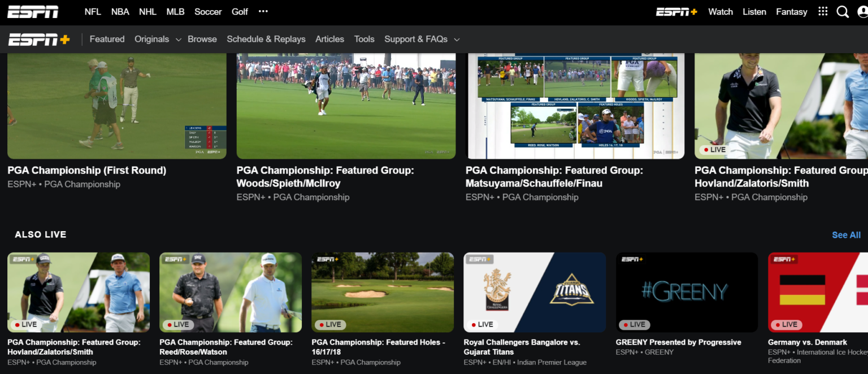Open the search icon at top right

click(843, 11)
